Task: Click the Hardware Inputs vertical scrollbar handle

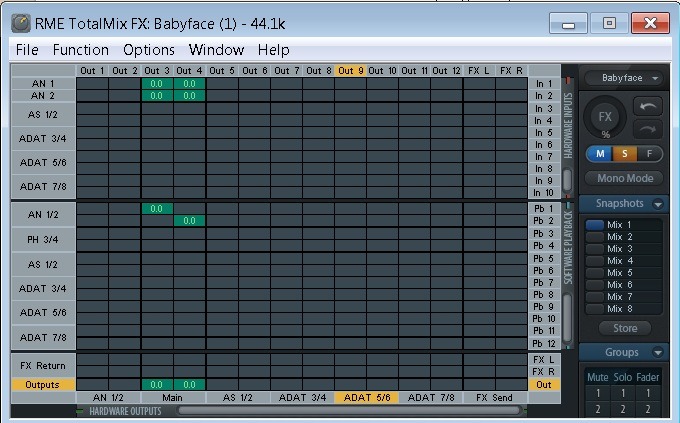Action: click(567, 180)
